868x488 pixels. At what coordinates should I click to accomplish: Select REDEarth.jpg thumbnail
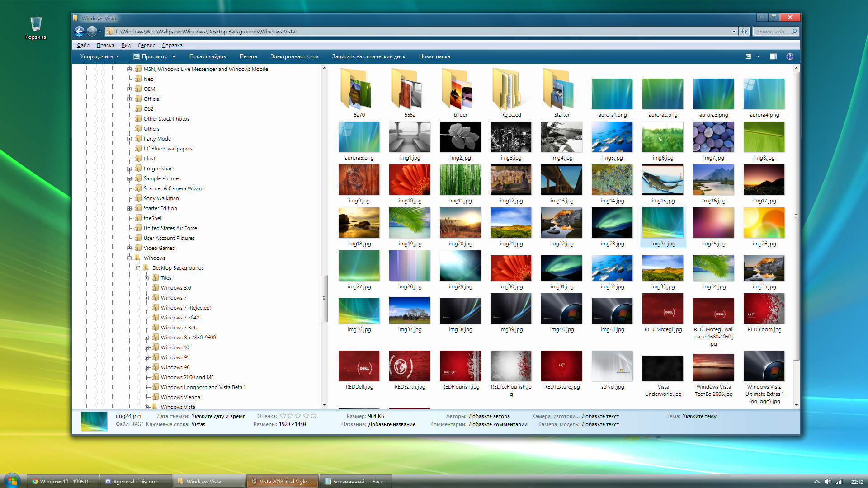(410, 366)
